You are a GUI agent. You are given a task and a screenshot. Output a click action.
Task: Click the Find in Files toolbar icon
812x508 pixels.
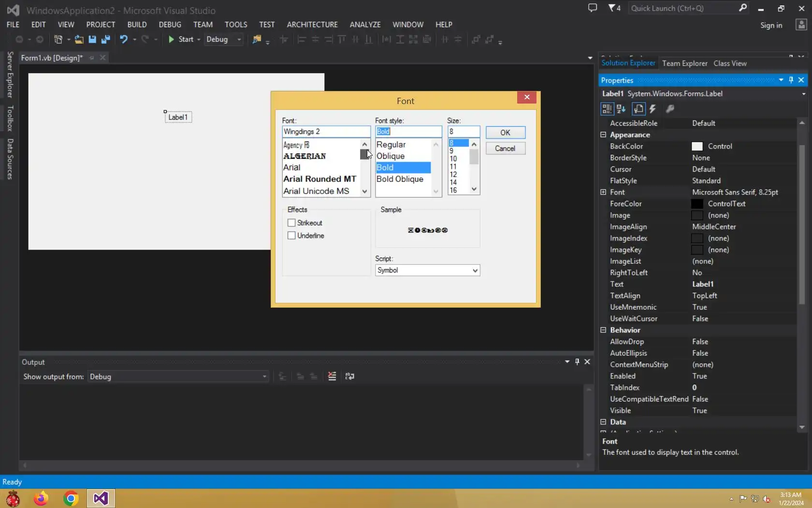[x=257, y=40]
